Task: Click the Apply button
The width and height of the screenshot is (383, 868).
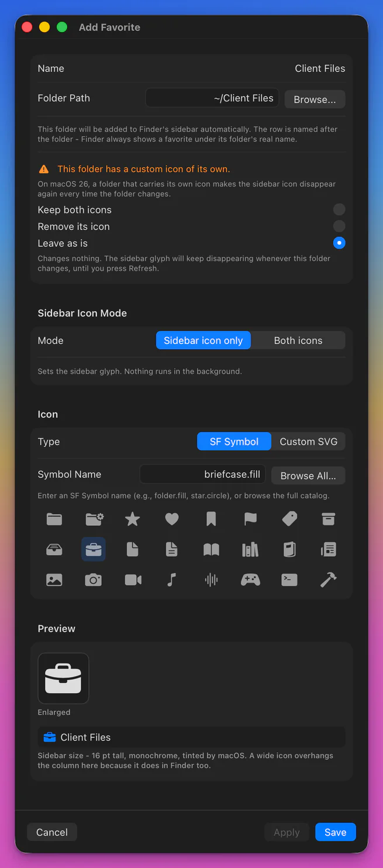Action: pos(287,832)
